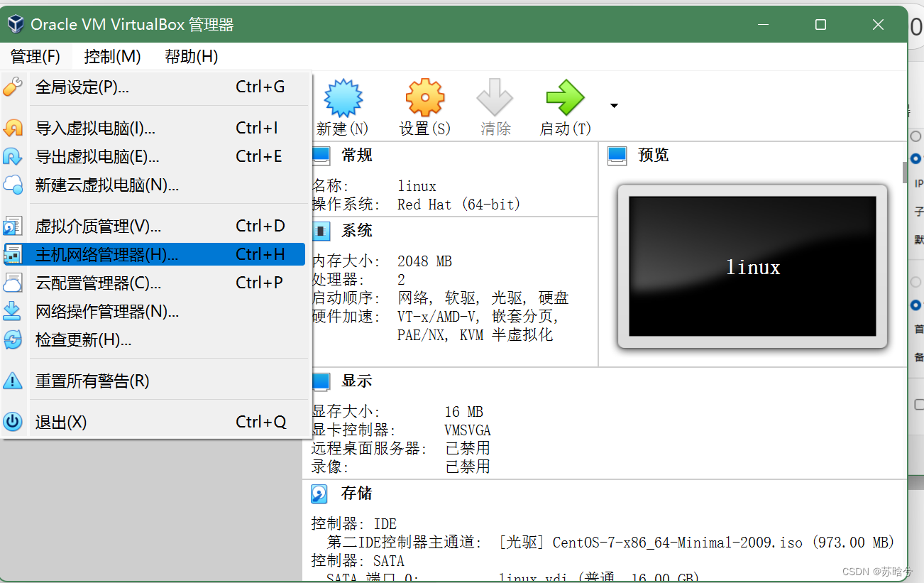Choose 检查更新(H)... menu entry
Image resolution: width=924 pixels, height=583 pixels.
(153, 339)
